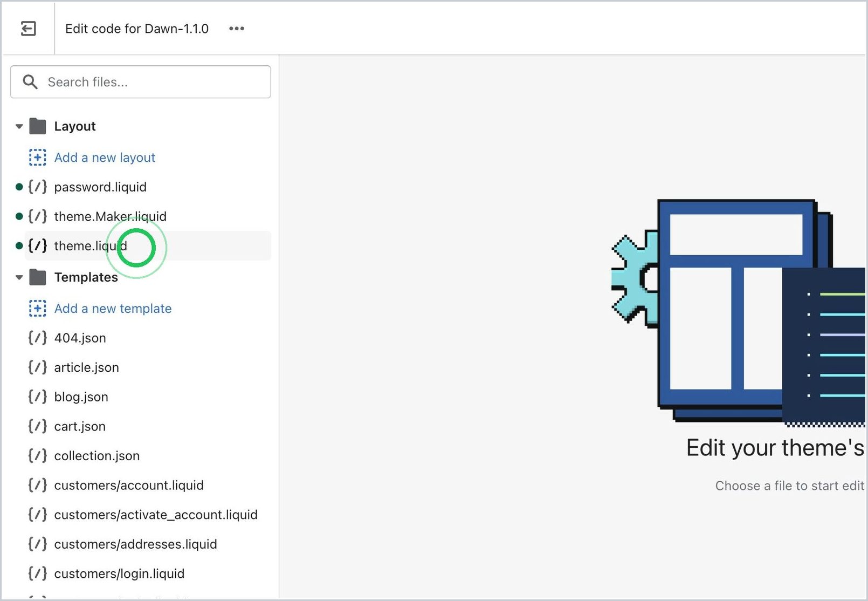
Task: Open customers/account.liquid template
Action: [x=129, y=485]
